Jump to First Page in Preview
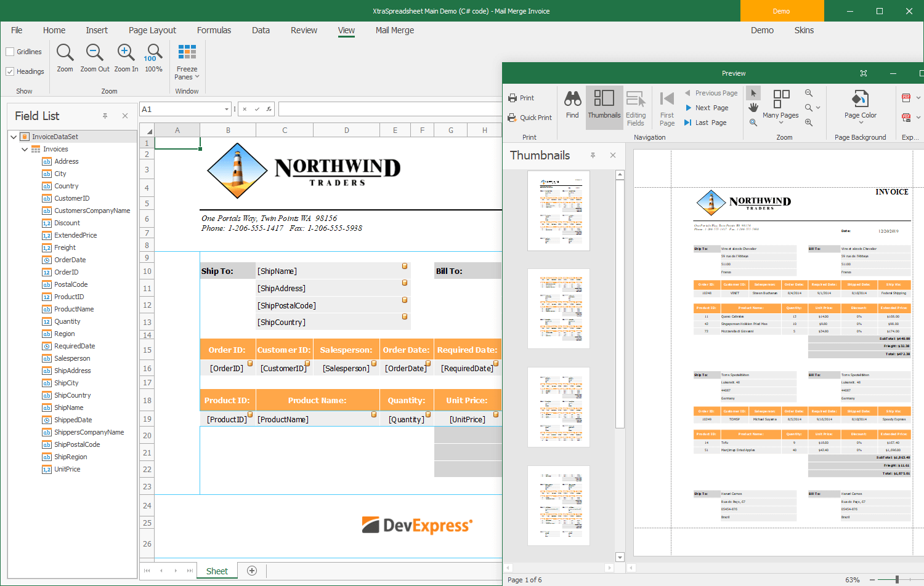This screenshot has height=586, width=924. [x=667, y=107]
